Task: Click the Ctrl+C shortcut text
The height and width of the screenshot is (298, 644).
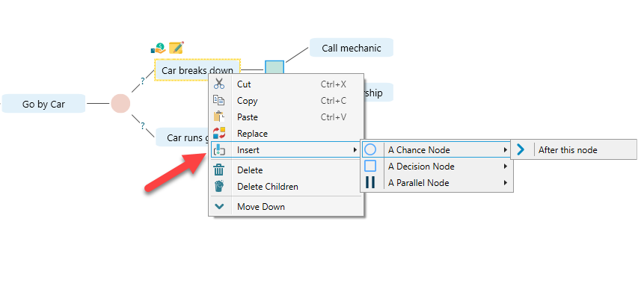Action: (x=333, y=100)
